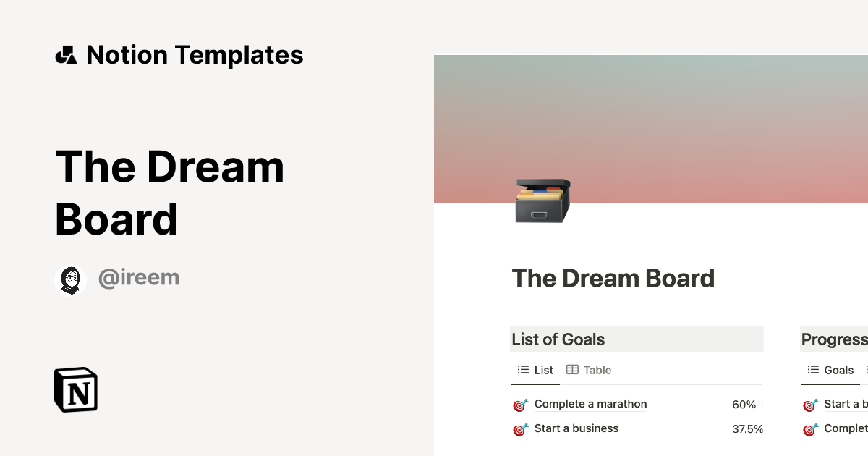The height and width of the screenshot is (456, 868).
Task: Click the card file box page emoji
Action: 541,200
